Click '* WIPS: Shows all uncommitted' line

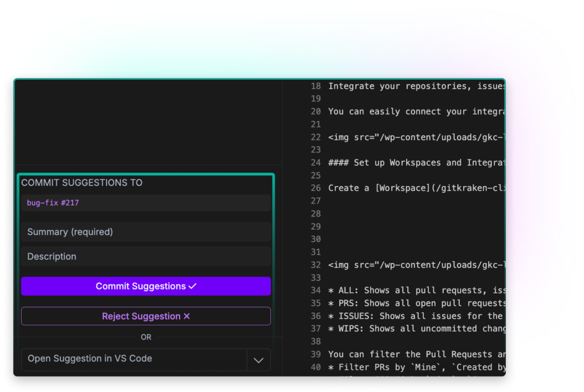pyautogui.click(x=416, y=329)
